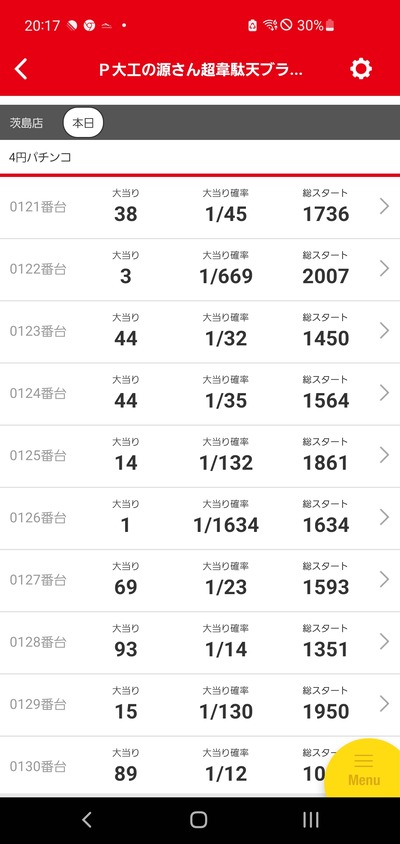Open the yellow Menu button
This screenshot has width=400, height=844.
point(364,771)
